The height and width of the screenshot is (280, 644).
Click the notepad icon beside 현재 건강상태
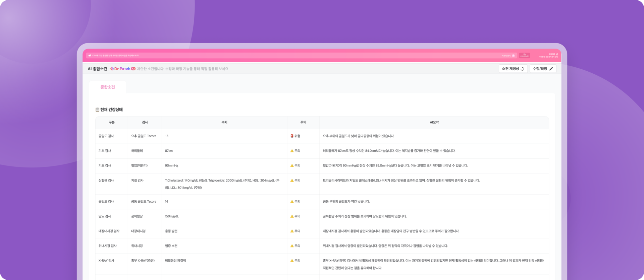[97, 110]
